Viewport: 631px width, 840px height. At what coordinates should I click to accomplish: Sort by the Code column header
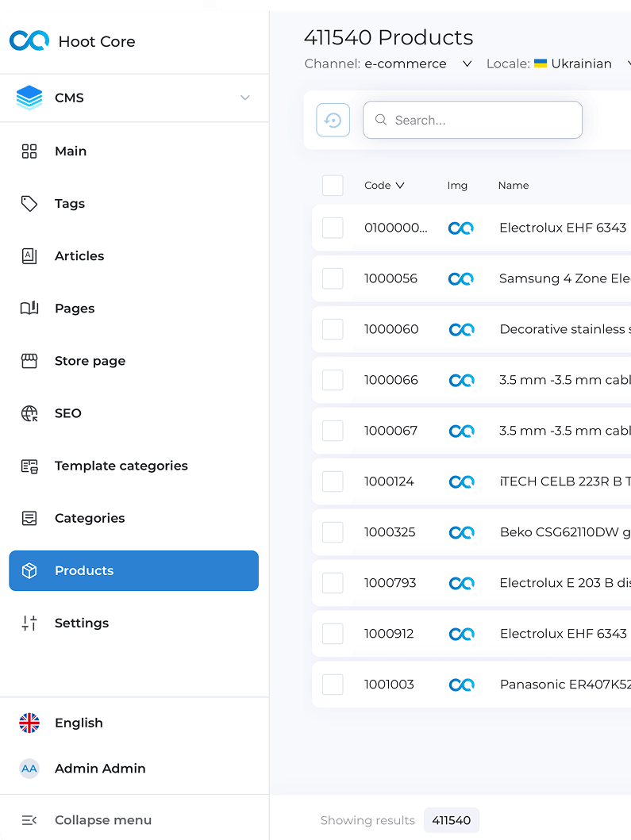pos(384,186)
